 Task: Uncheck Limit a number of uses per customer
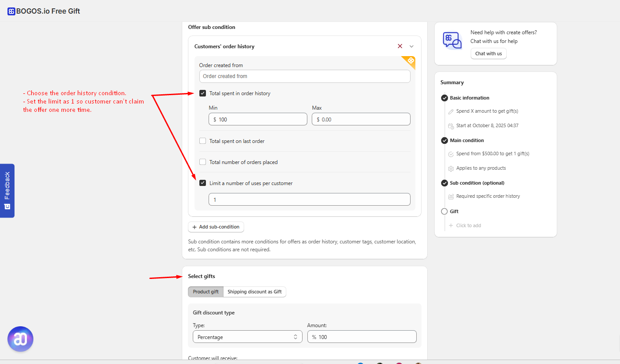click(x=202, y=183)
